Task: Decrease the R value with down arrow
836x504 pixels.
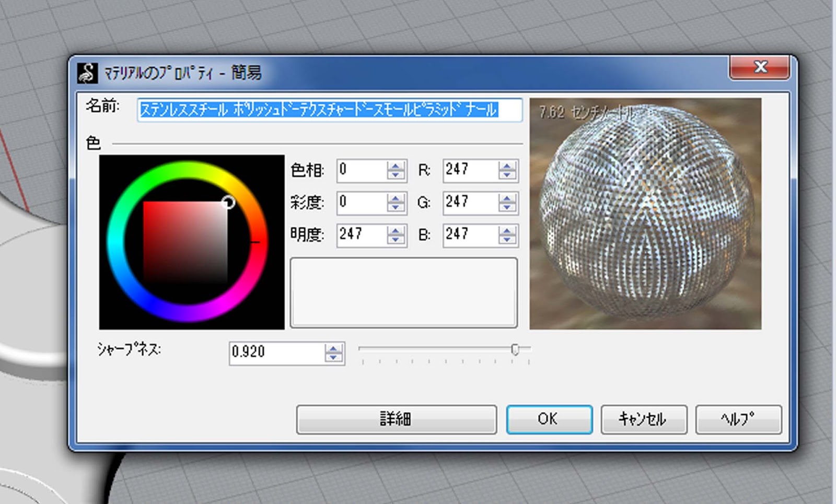Action: [x=507, y=175]
